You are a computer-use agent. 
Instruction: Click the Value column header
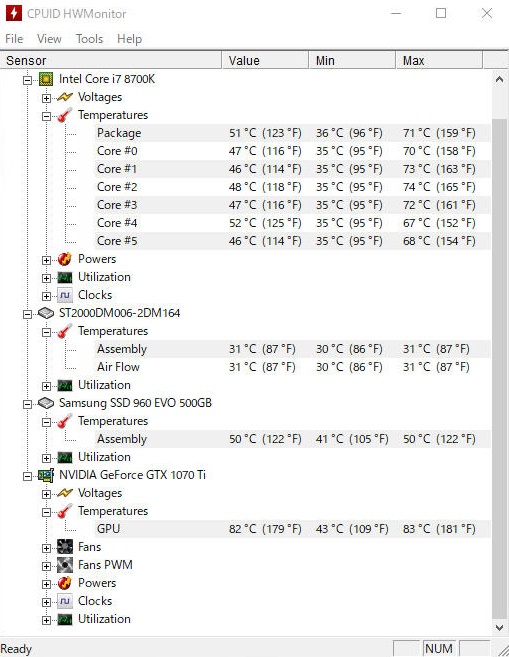coord(265,60)
